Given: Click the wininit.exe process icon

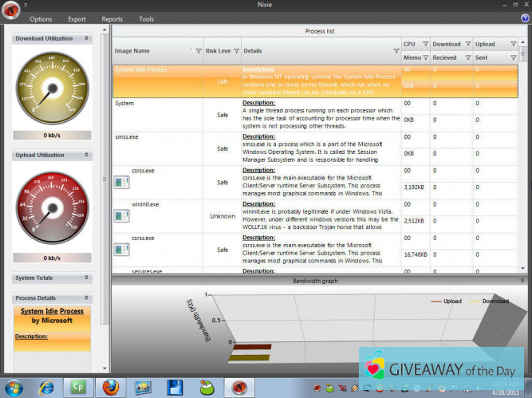Looking at the screenshot, I should pos(121,216).
